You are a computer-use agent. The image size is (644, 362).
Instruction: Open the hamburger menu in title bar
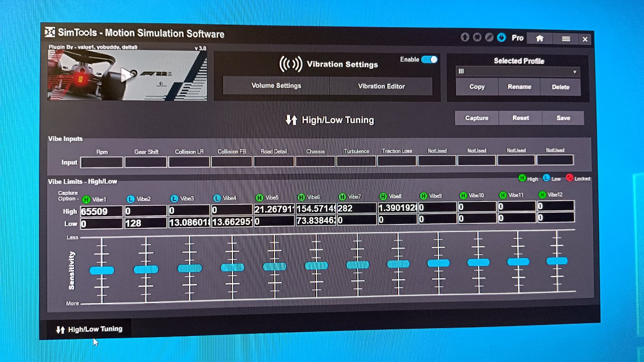point(566,39)
